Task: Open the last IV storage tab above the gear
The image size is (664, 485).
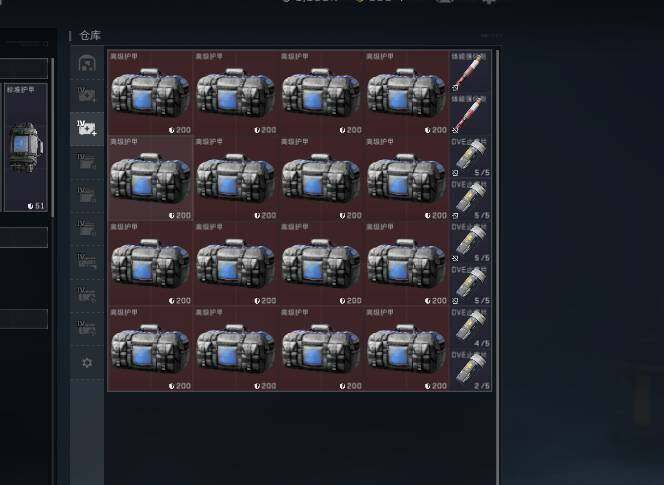Action: pos(87,329)
